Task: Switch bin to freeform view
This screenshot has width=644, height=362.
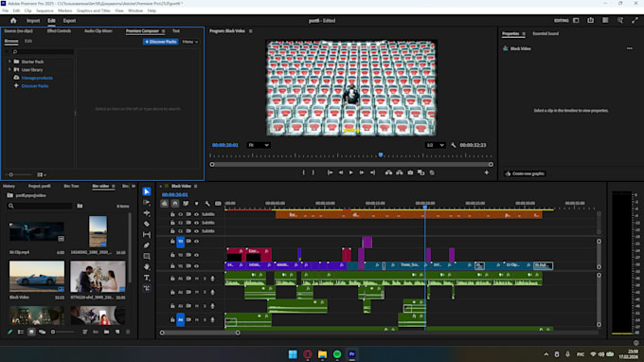Action: [42, 332]
